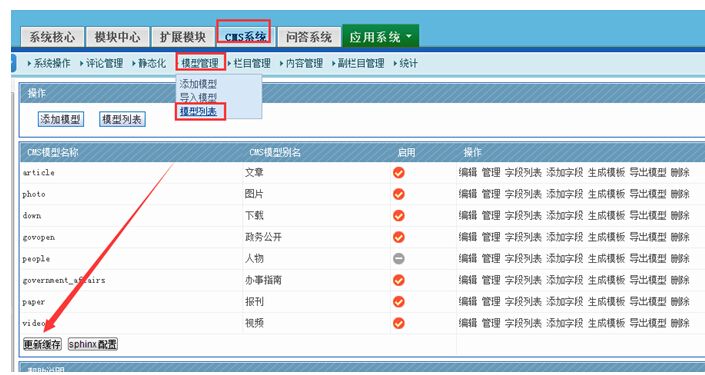
Task: Click 删除 link for the article model
Action: pyautogui.click(x=680, y=173)
